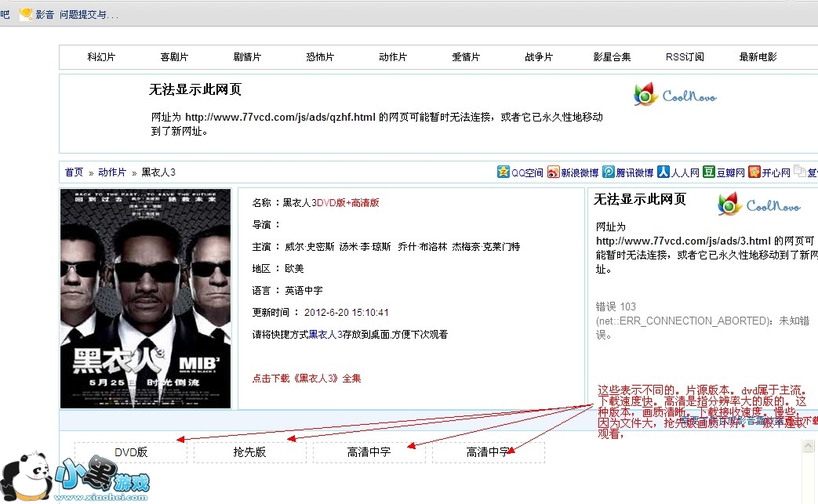Image resolution: width=818 pixels, height=504 pixels.
Task: Open the 科幻片 category
Action: tap(101, 56)
